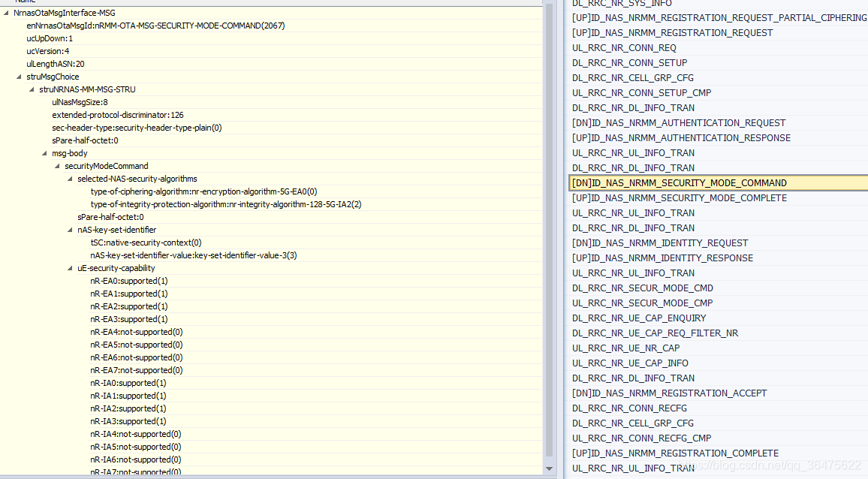Select the nR-IA2:supported(1) row
868x479 pixels.
[x=128, y=408]
